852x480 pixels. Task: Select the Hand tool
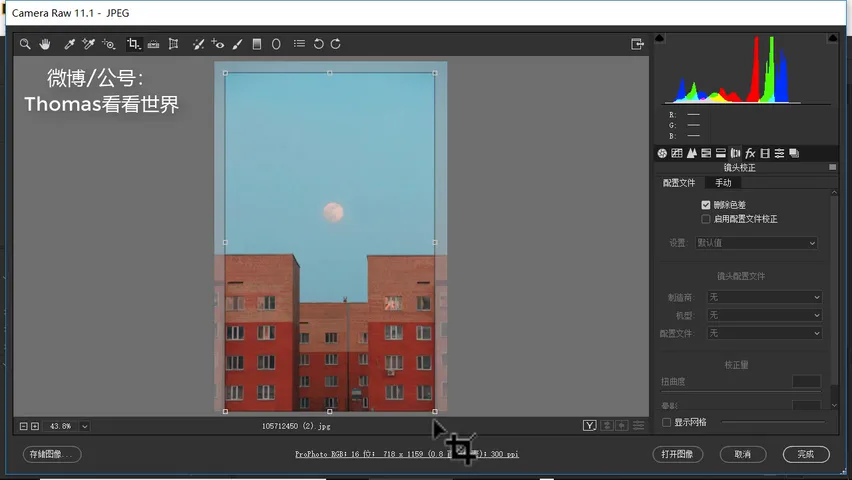45,44
